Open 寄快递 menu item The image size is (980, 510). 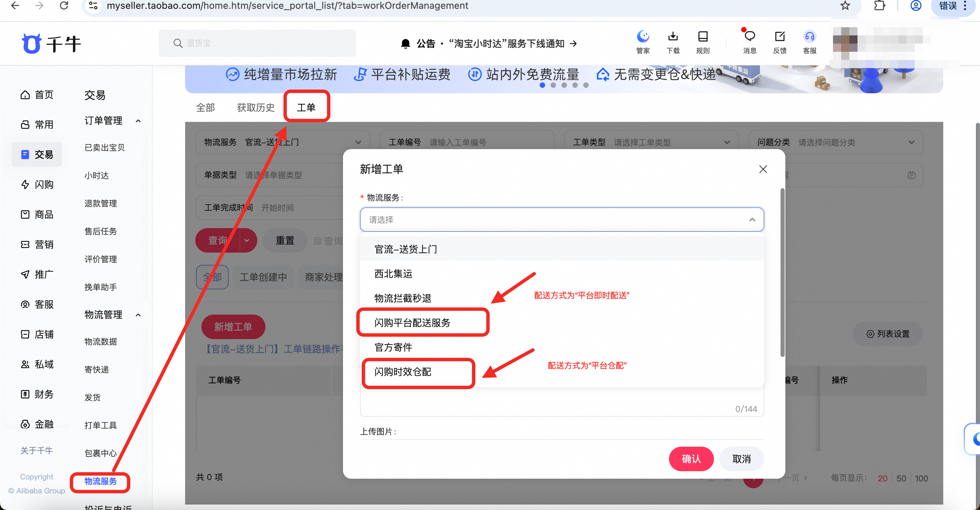coord(97,369)
